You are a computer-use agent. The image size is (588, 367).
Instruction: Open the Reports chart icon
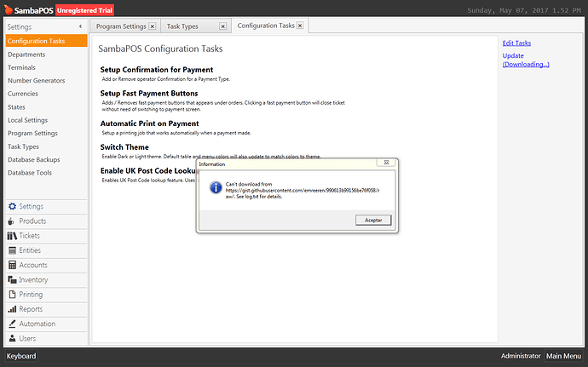[x=12, y=309]
